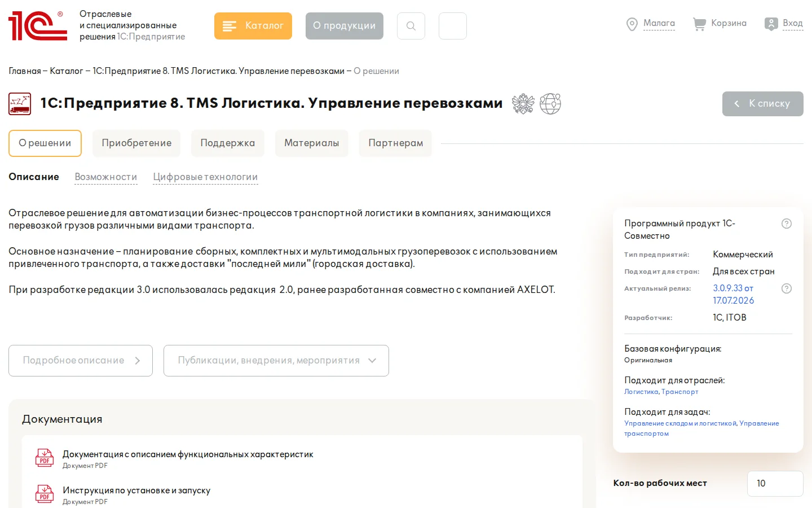Click the Russian registry eagle emblem icon
The image size is (812, 508).
point(523,104)
